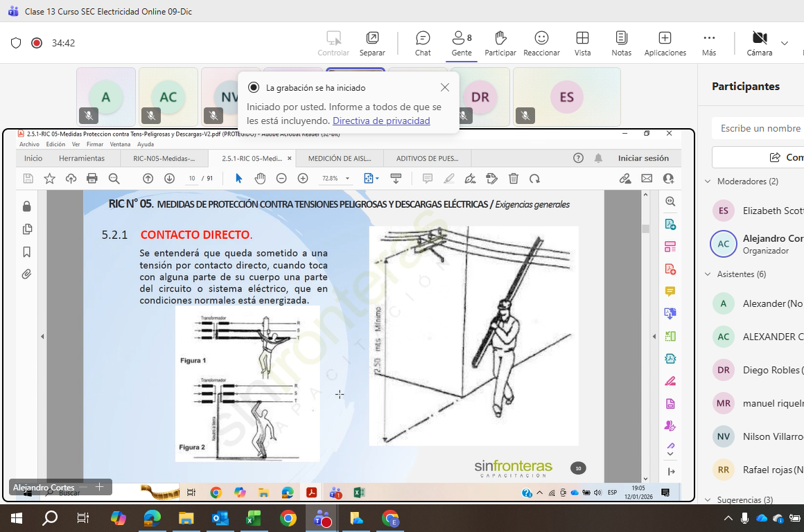Open Excel from the Windows taskbar
This screenshot has height=532, width=804.
pos(253,518)
